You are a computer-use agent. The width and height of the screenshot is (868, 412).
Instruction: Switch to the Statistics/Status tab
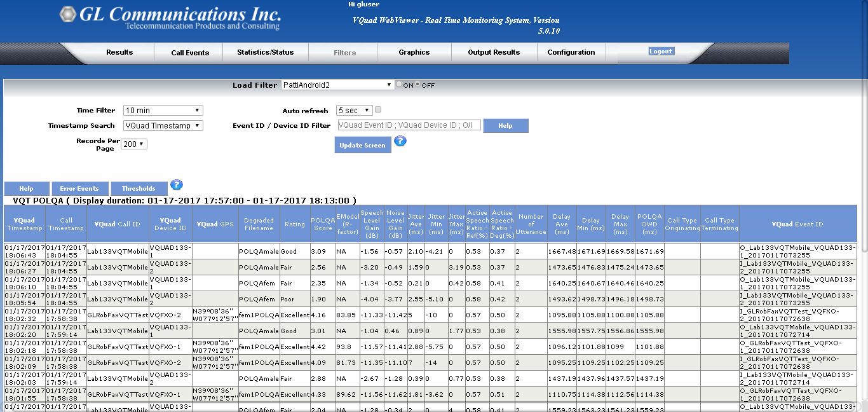[x=266, y=52]
